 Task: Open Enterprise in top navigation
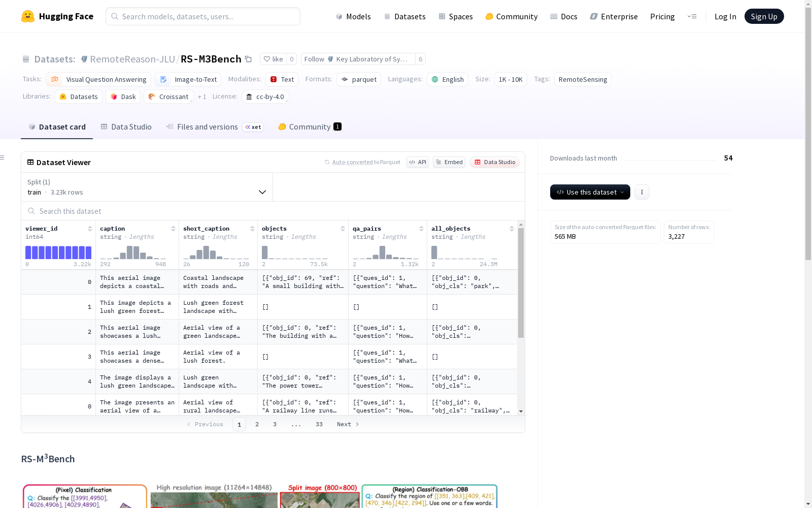614,16
